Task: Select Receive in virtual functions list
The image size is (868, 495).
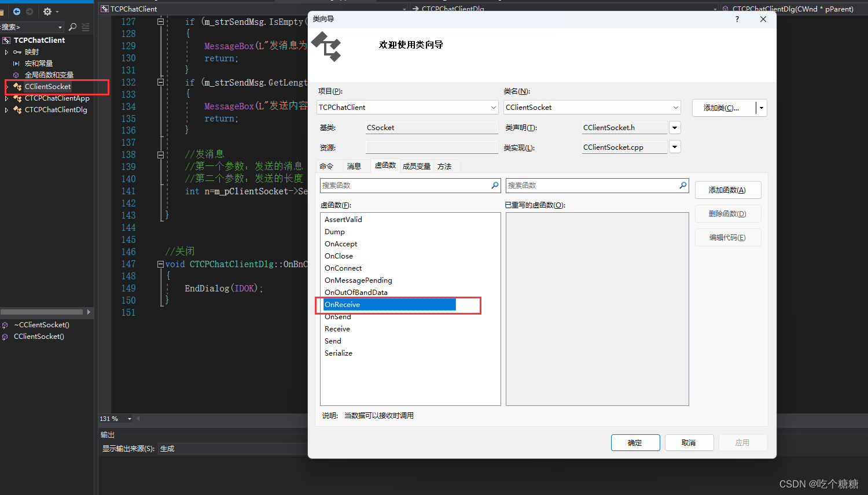Action: point(337,329)
